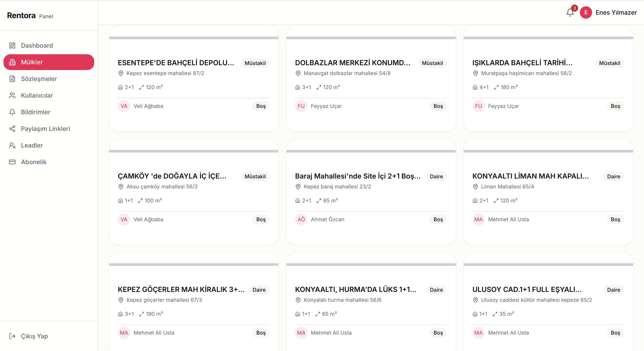Open the notification bell at top right
644x351 pixels.
(x=570, y=12)
